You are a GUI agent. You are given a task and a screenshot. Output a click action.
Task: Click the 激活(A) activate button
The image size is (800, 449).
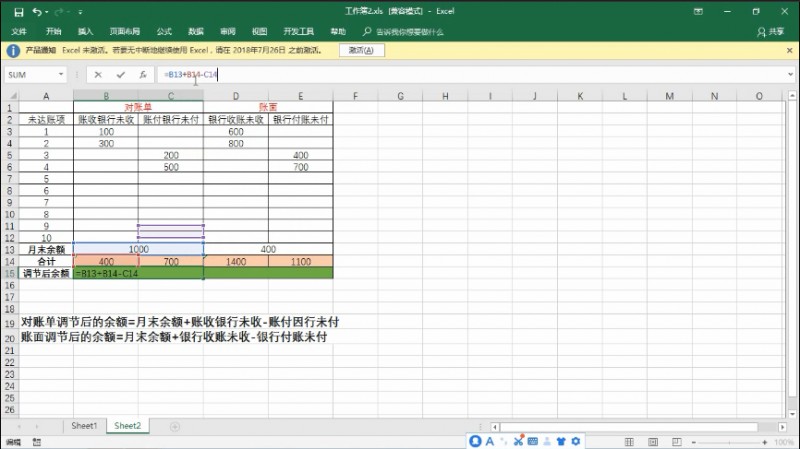(361, 50)
